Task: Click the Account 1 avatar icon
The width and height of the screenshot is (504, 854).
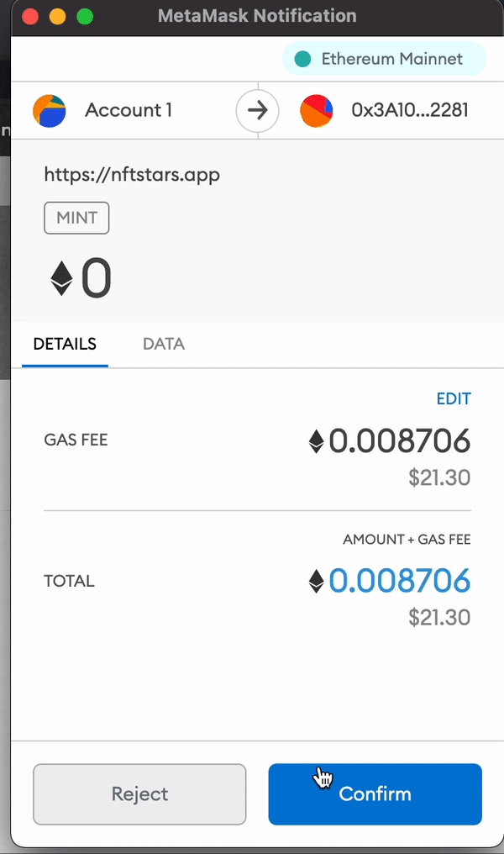Action: coord(50,111)
